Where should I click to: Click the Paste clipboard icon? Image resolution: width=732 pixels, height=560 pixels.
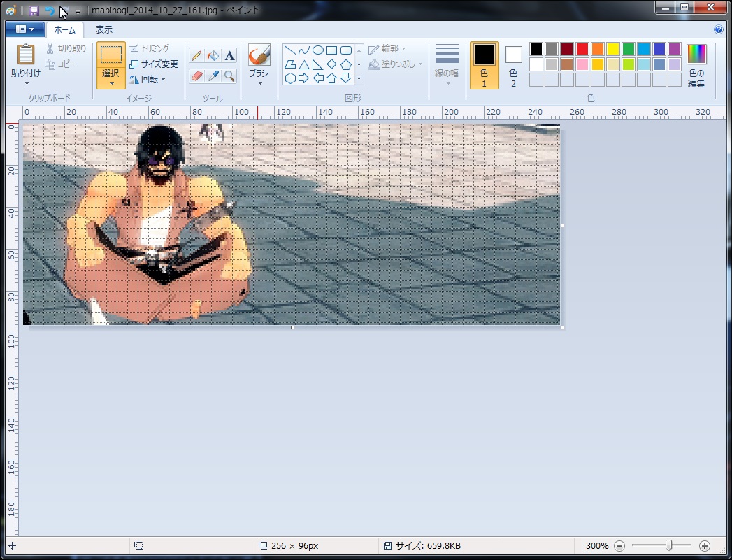26,55
